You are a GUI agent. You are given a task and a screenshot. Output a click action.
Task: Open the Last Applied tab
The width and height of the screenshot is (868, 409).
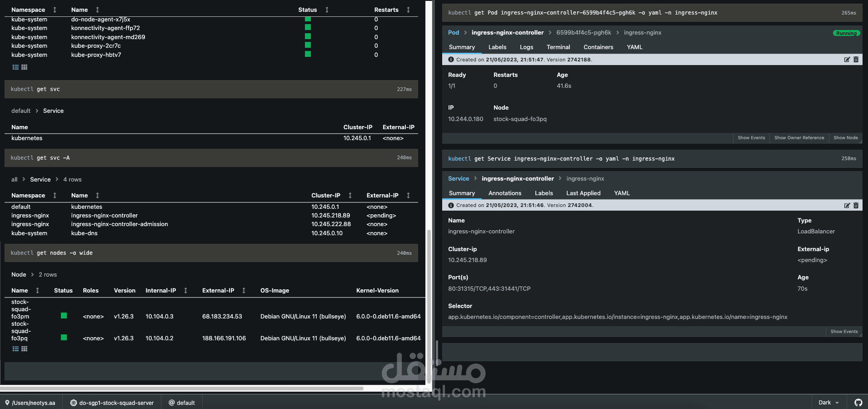(583, 193)
